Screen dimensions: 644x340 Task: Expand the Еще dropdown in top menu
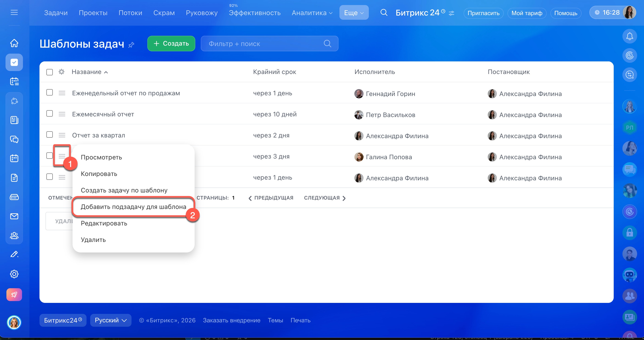354,13
